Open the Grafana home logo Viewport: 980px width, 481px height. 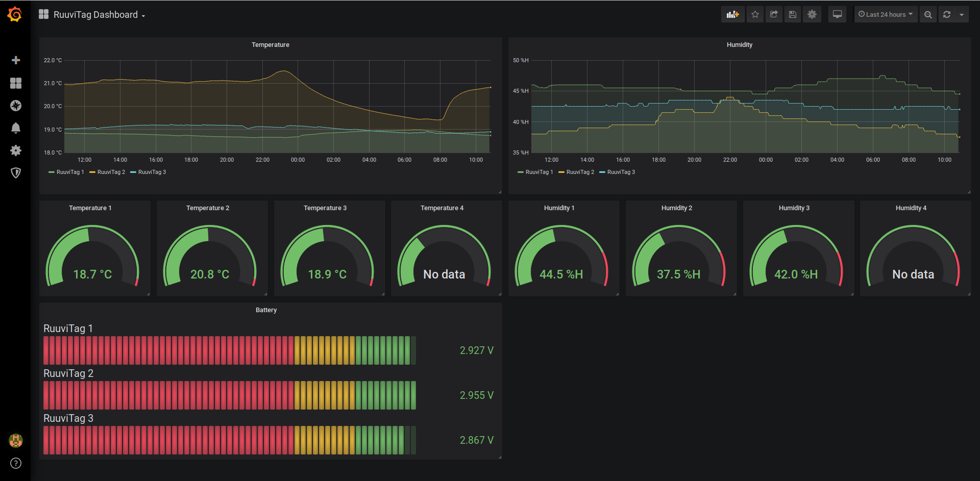point(15,14)
